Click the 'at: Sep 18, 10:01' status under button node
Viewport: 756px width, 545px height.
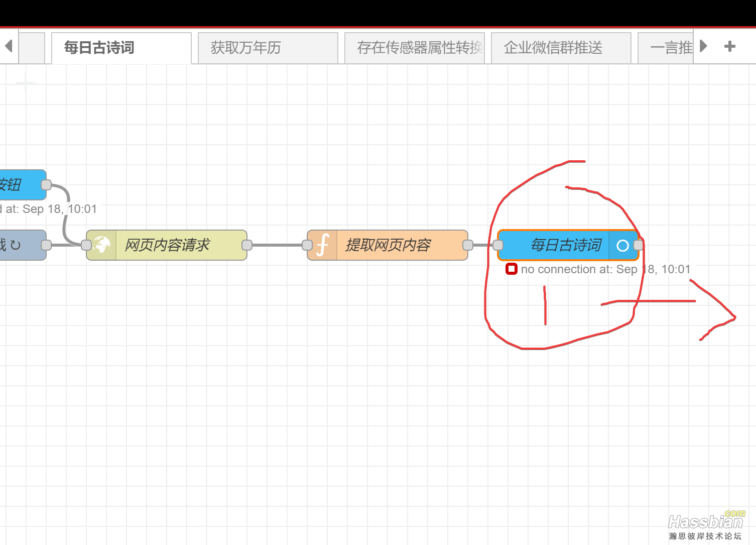(51, 209)
